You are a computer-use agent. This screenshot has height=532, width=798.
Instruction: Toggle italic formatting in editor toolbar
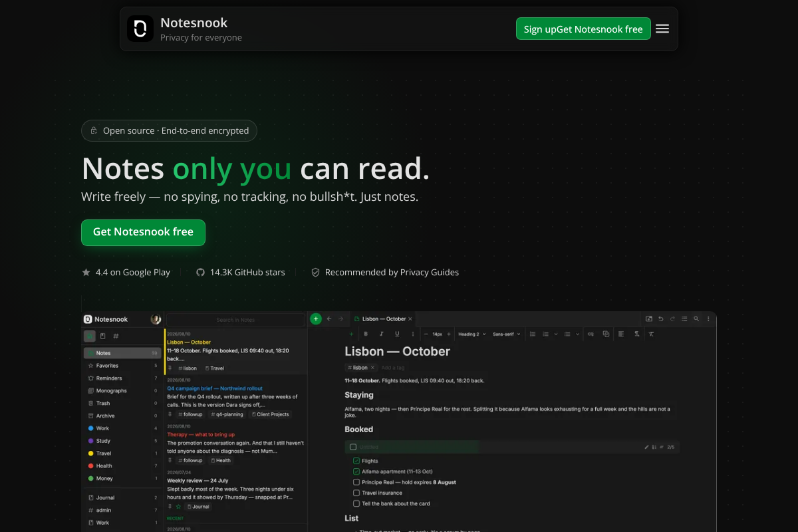(381, 334)
